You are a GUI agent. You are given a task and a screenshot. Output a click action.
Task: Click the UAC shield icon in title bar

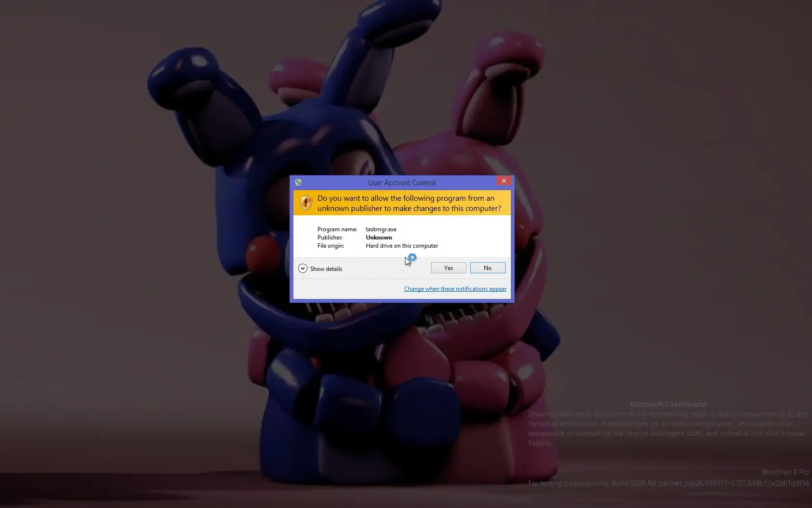pyautogui.click(x=298, y=182)
